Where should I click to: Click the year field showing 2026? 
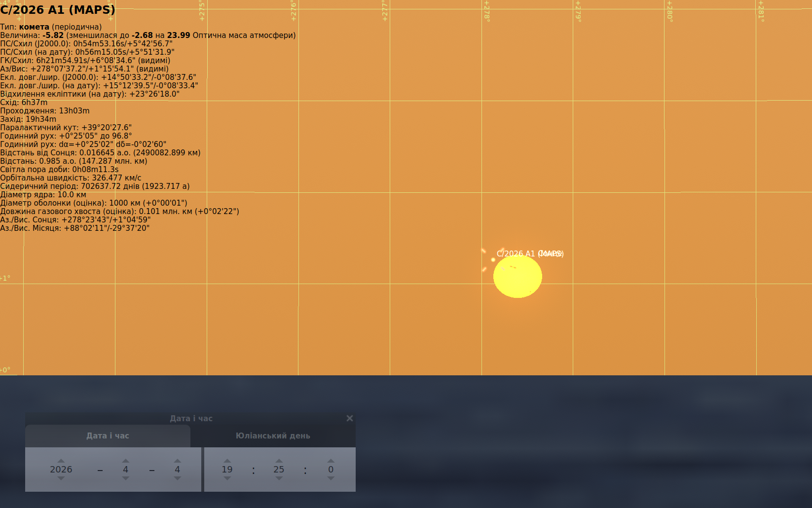click(x=61, y=470)
